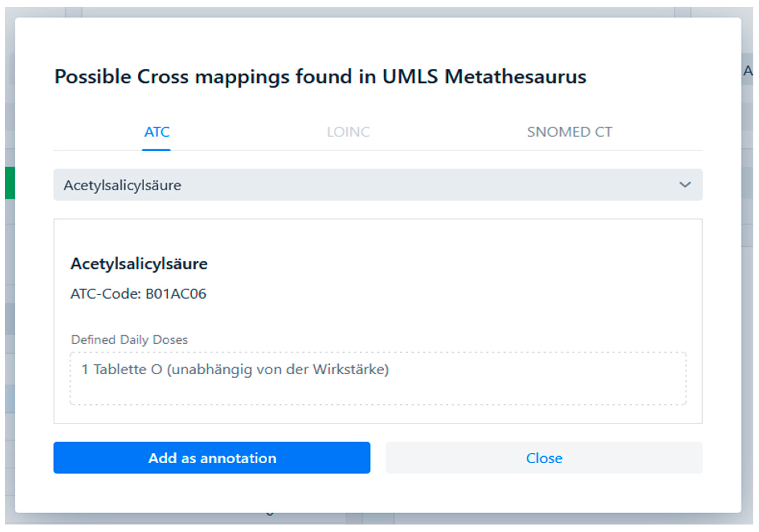Switch to the ATC tab

click(157, 132)
